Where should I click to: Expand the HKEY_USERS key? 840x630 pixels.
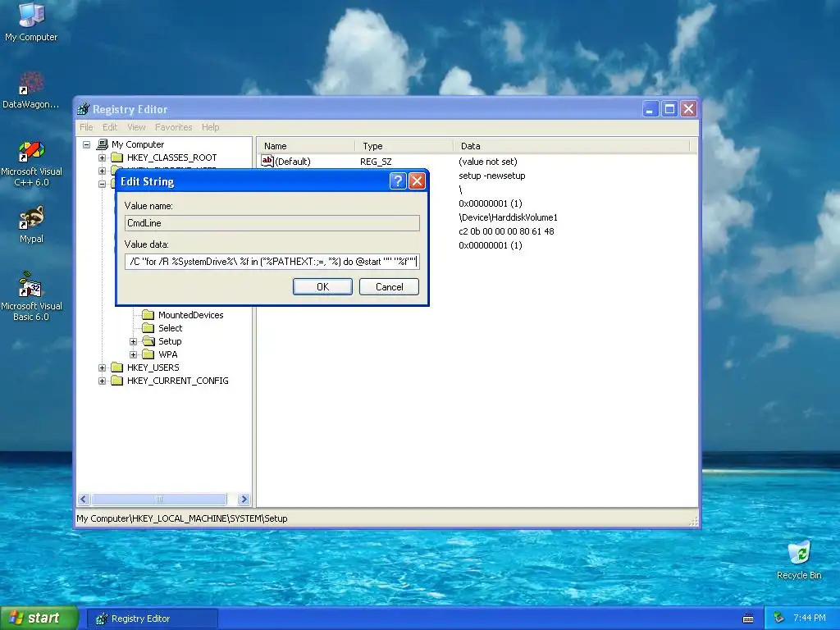tap(102, 367)
